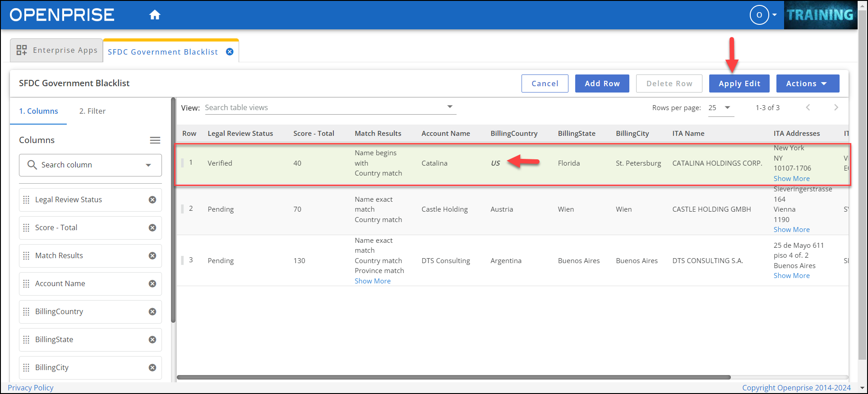Close the SFDC Government Blacklist tab
The height and width of the screenshot is (394, 868).
tap(230, 52)
